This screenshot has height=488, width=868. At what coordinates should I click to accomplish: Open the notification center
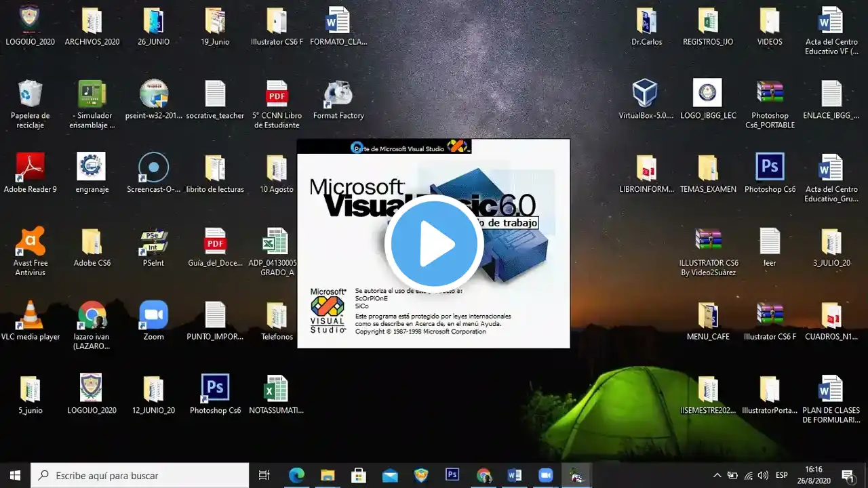848,475
